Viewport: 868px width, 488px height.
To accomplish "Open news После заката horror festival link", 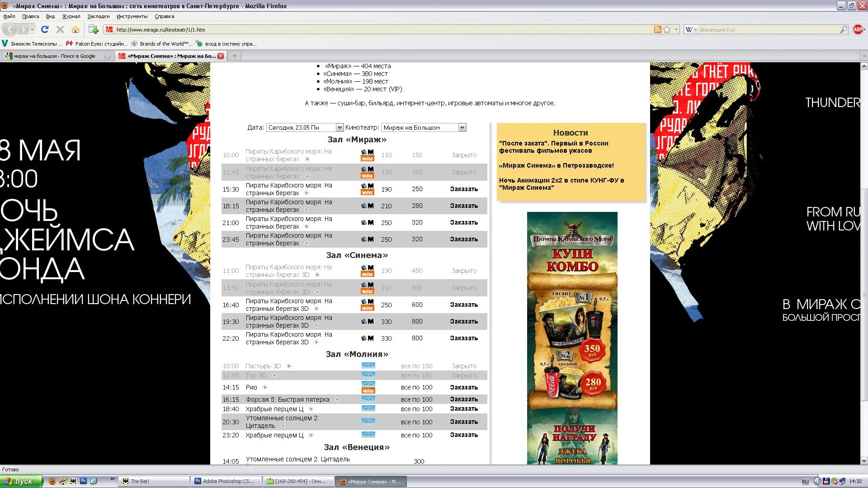I will click(553, 147).
